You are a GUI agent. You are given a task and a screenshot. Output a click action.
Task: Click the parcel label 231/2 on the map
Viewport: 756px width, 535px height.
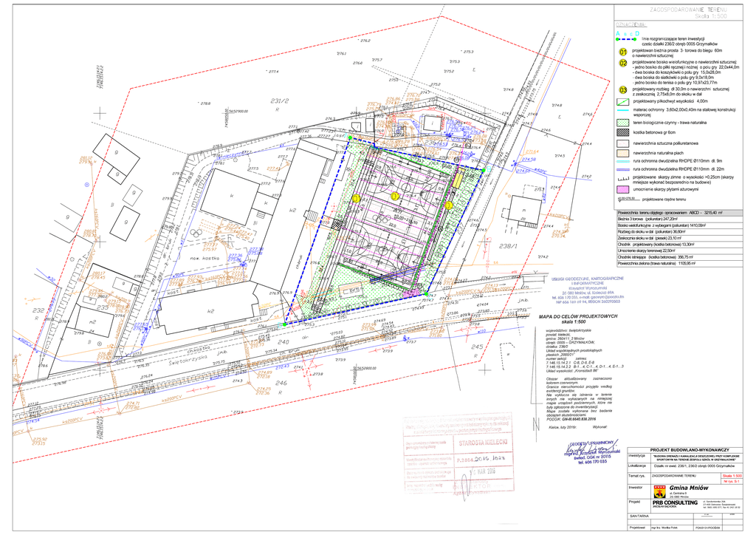279,101
